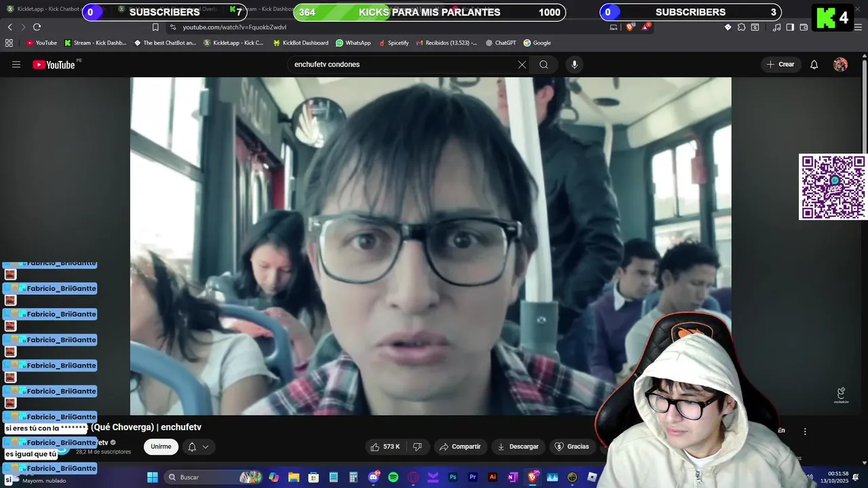868x488 pixels.
Task: Click the Compartir share button
Action: click(x=460, y=447)
